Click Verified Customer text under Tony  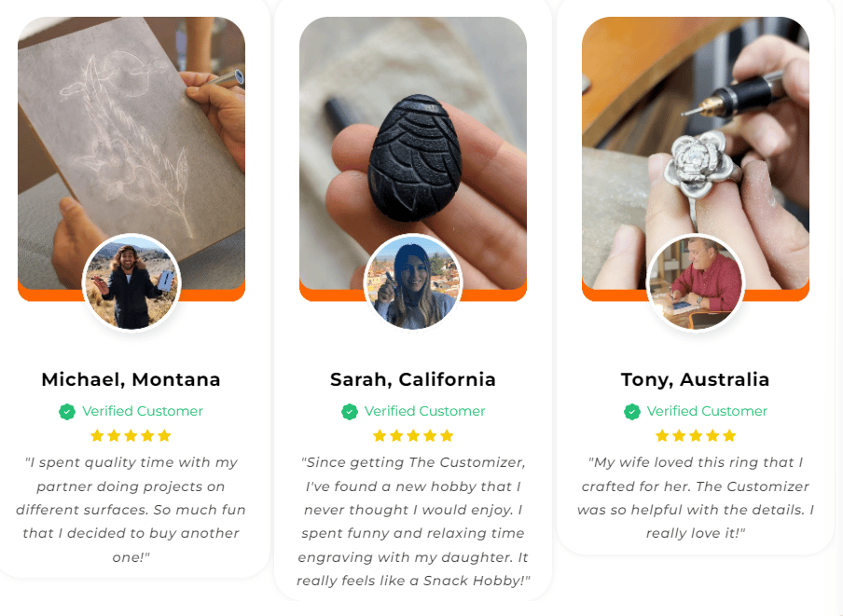pos(707,411)
